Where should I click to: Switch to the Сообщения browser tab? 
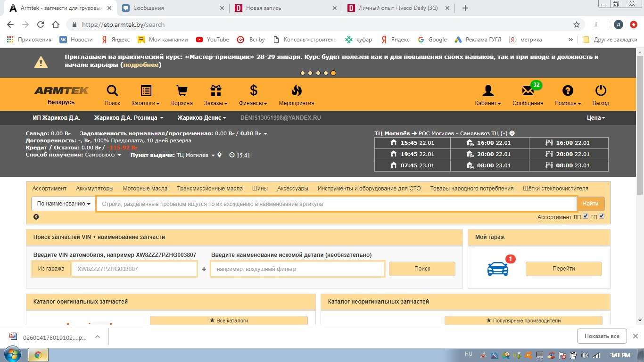173,8
